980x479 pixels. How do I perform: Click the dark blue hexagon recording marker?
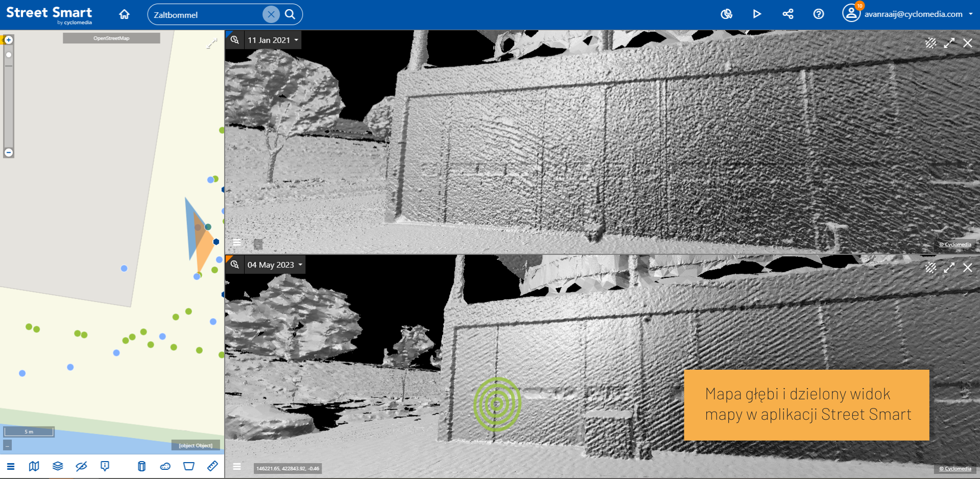tap(216, 242)
